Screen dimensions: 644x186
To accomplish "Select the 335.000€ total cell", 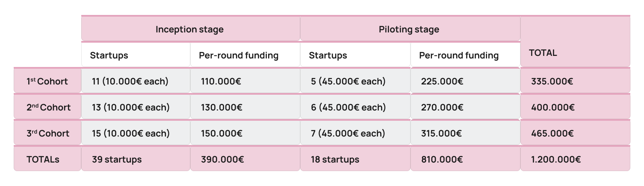I will click(x=575, y=81).
